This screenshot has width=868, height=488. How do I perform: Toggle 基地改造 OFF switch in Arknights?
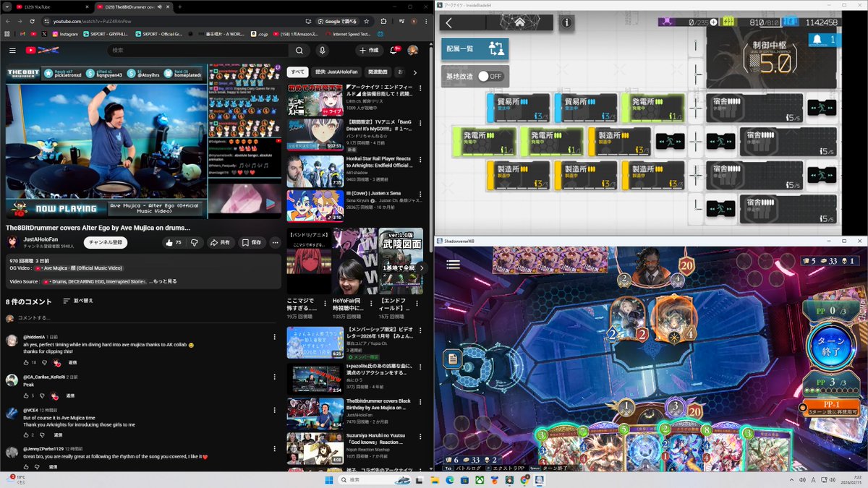click(490, 76)
